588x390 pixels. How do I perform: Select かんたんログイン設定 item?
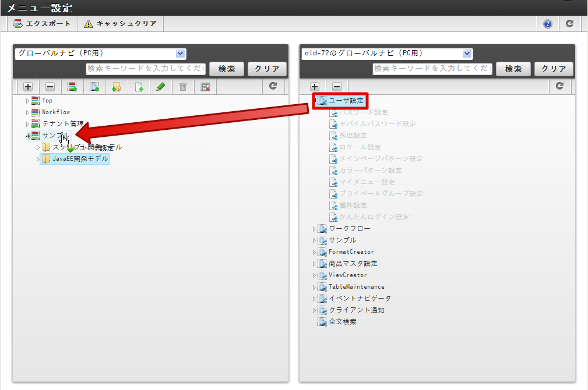374,217
